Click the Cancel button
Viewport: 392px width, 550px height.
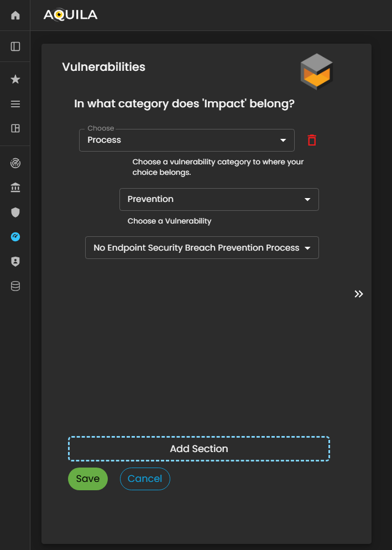(145, 479)
